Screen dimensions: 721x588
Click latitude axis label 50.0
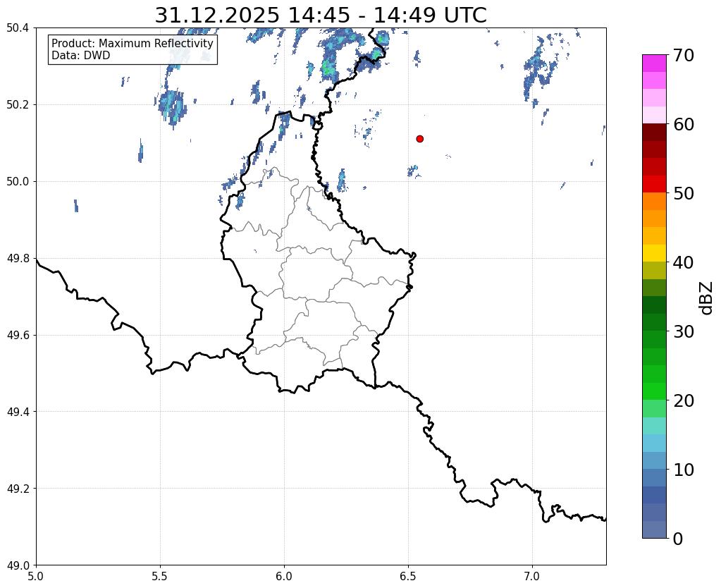pyautogui.click(x=18, y=182)
